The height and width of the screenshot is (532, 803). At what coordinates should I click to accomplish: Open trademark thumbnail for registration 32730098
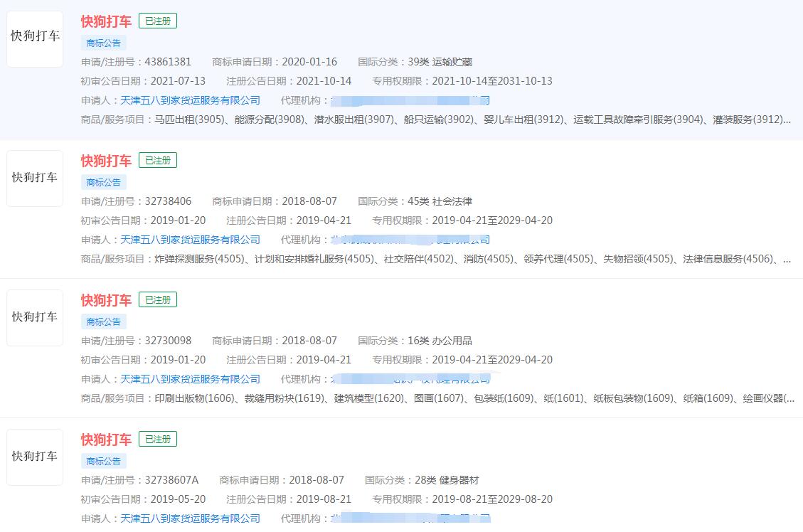35,317
